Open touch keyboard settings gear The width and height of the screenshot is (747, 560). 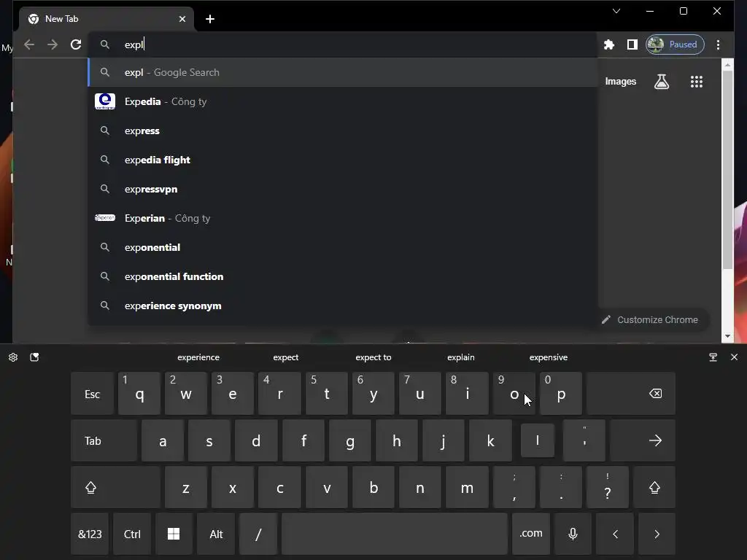13,357
